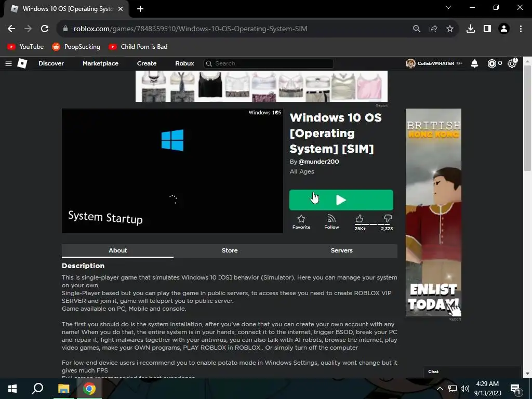Open the Roblox notifications bell
This screenshot has height=399, width=532.
[475, 63]
